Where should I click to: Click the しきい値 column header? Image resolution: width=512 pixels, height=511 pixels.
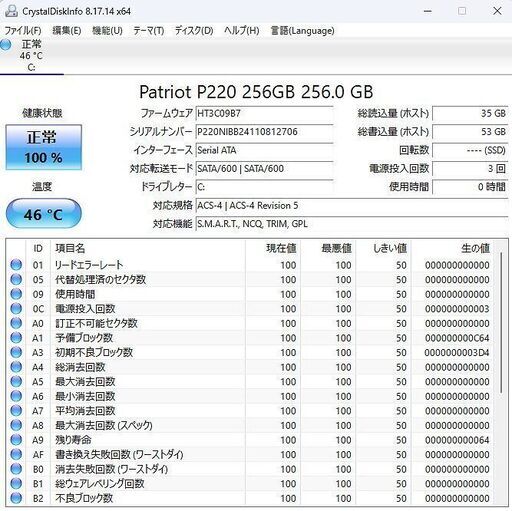[383, 248]
